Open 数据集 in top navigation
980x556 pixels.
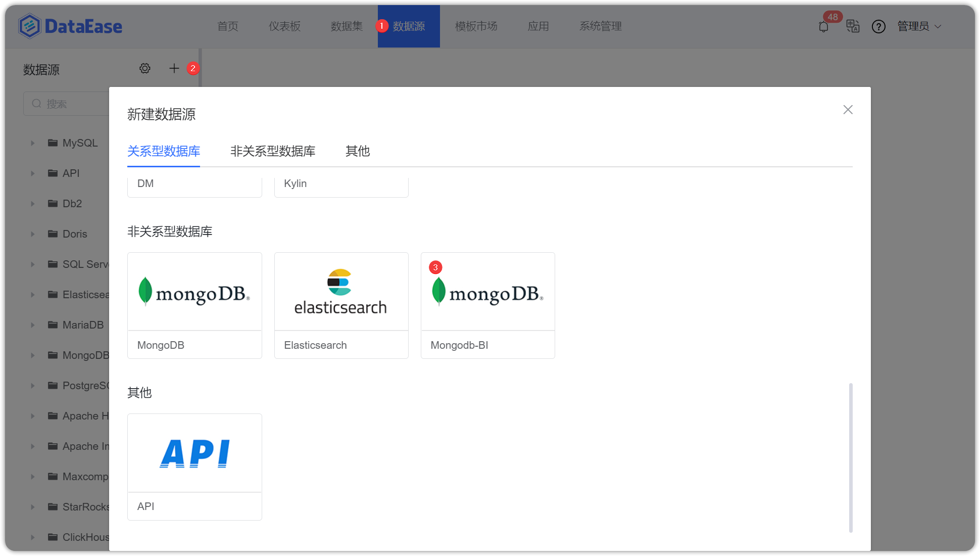pyautogui.click(x=347, y=26)
